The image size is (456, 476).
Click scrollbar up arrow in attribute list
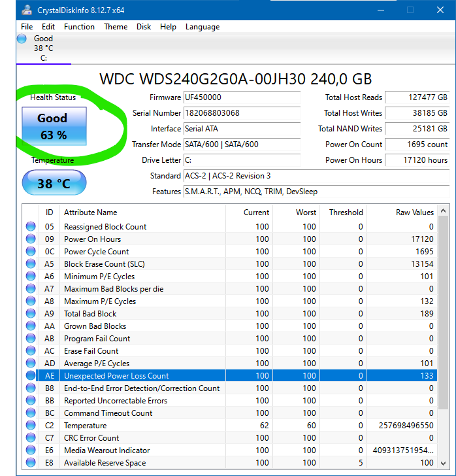tap(443, 211)
